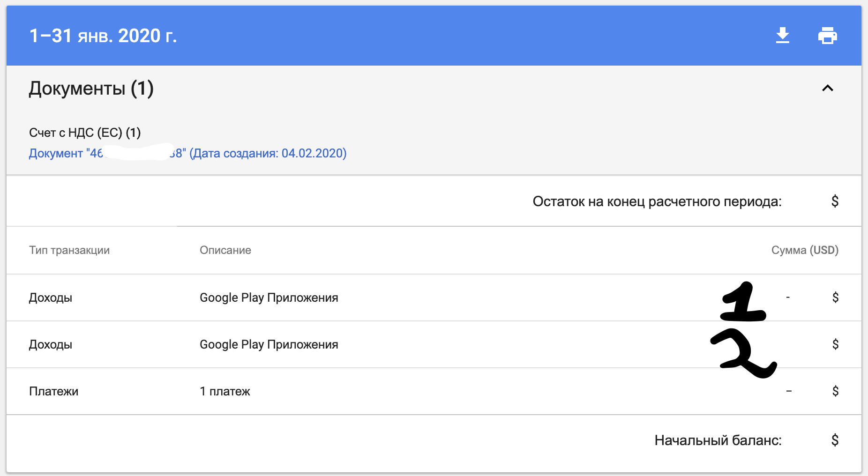
Task: Select the Платежи transaction row
Action: pyautogui.click(x=53, y=391)
